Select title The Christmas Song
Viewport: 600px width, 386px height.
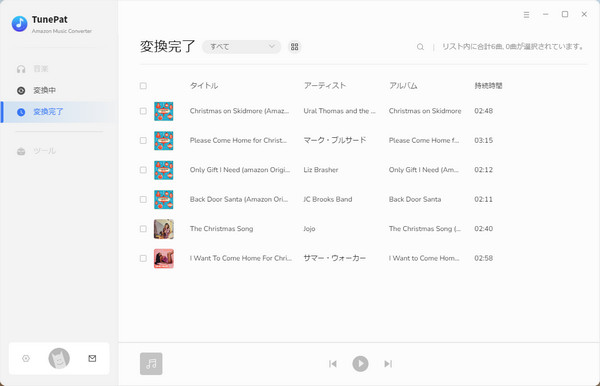[222, 229]
